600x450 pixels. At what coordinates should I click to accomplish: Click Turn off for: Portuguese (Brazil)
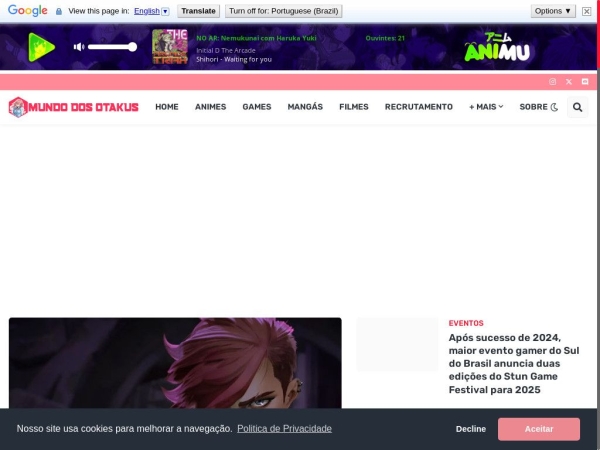(x=284, y=11)
